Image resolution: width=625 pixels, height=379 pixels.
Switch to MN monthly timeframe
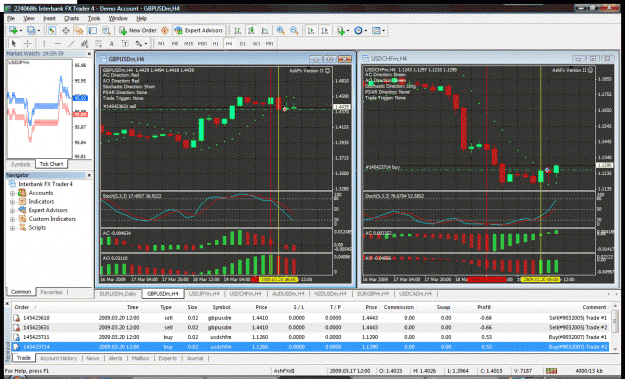pyautogui.click(x=269, y=44)
